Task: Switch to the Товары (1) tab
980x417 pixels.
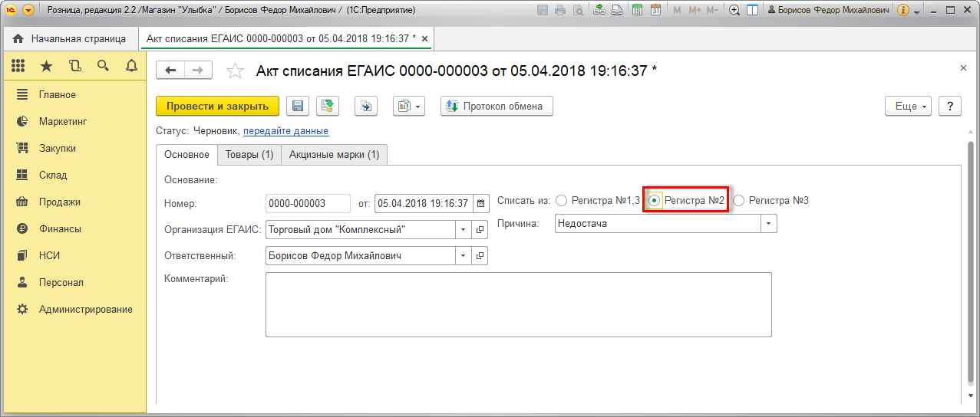Action: (249, 155)
